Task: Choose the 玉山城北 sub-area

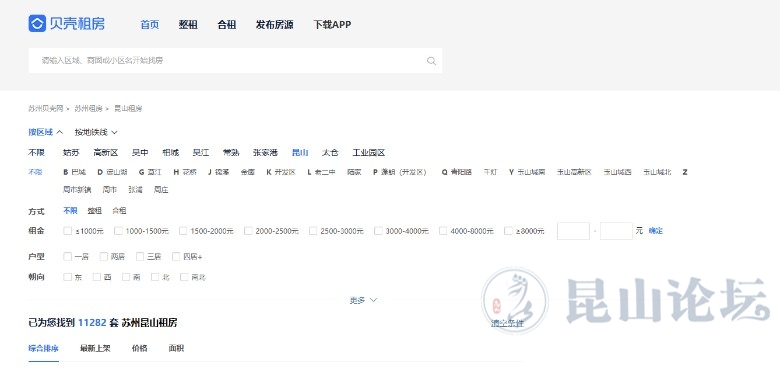Action: click(657, 172)
